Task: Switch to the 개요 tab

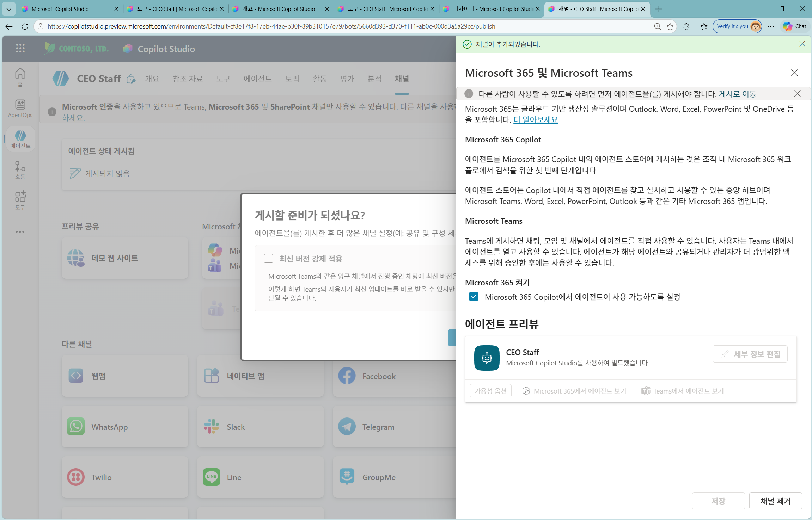Action: pos(152,79)
